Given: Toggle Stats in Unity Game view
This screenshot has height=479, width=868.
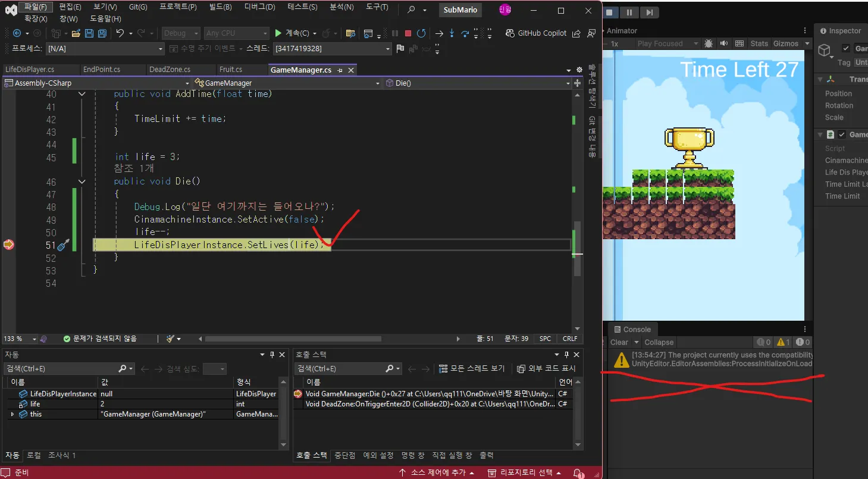Looking at the screenshot, I should (x=759, y=43).
